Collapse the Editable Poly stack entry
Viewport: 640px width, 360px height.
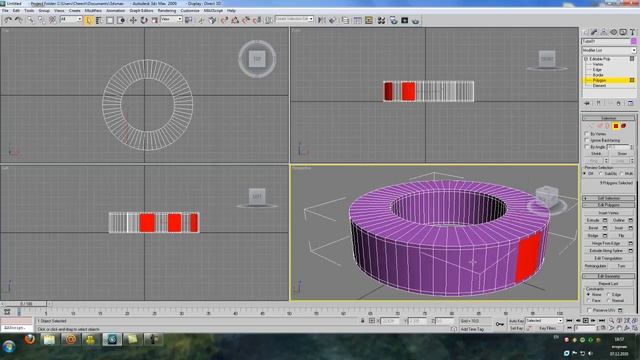point(586,59)
